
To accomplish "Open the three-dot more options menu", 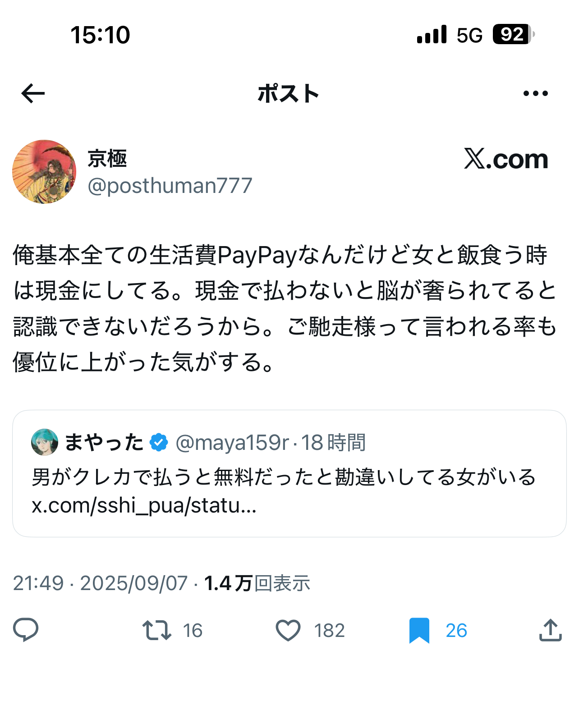I will coord(535,93).
